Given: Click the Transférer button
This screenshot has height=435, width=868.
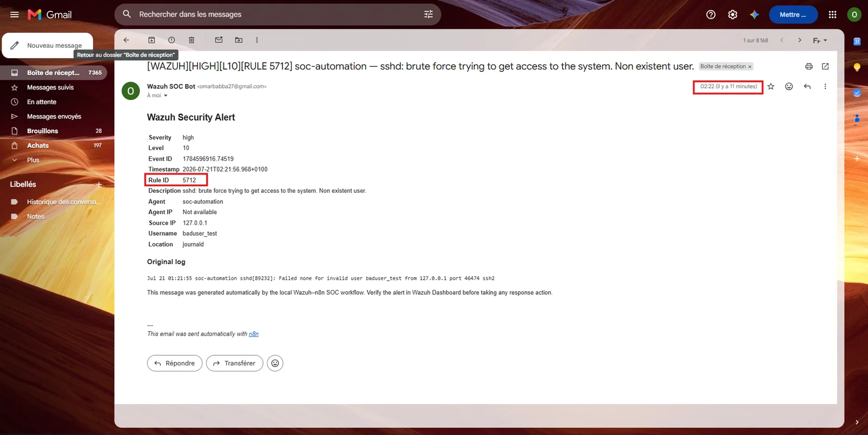Looking at the screenshot, I should pos(234,363).
